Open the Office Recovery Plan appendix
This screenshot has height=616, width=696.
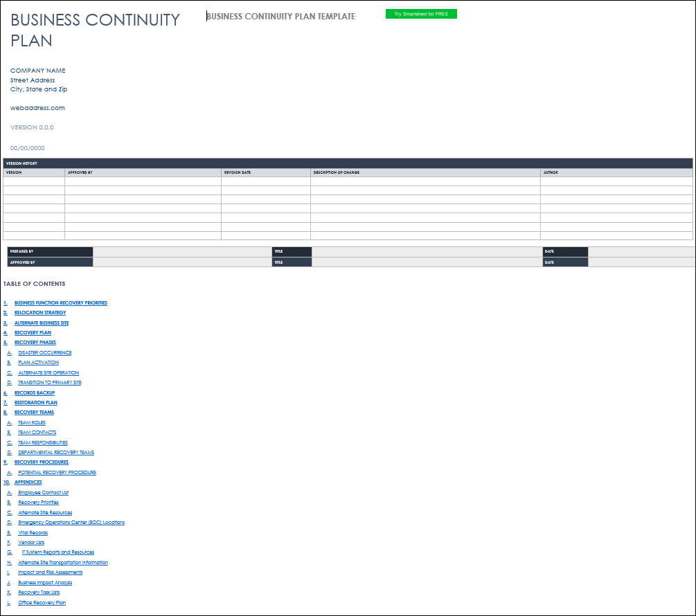[42, 603]
